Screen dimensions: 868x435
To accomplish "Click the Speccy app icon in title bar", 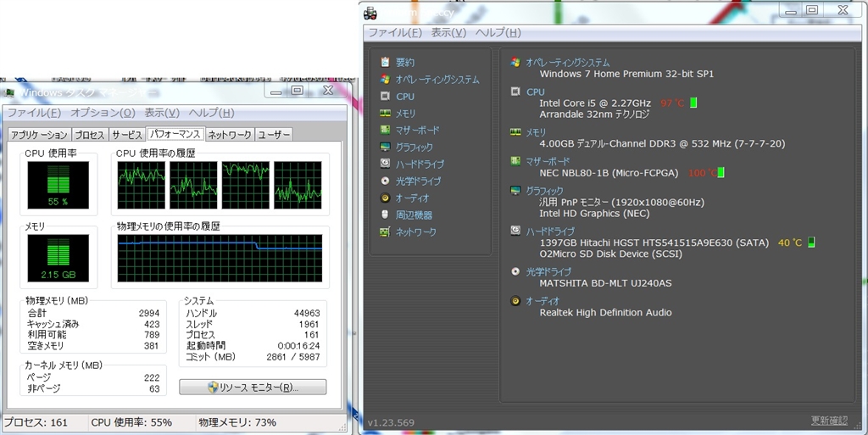I will pos(370,12).
